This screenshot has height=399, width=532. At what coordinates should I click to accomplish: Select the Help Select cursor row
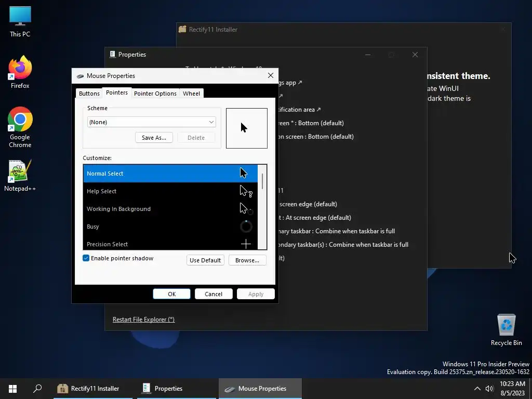(x=170, y=191)
